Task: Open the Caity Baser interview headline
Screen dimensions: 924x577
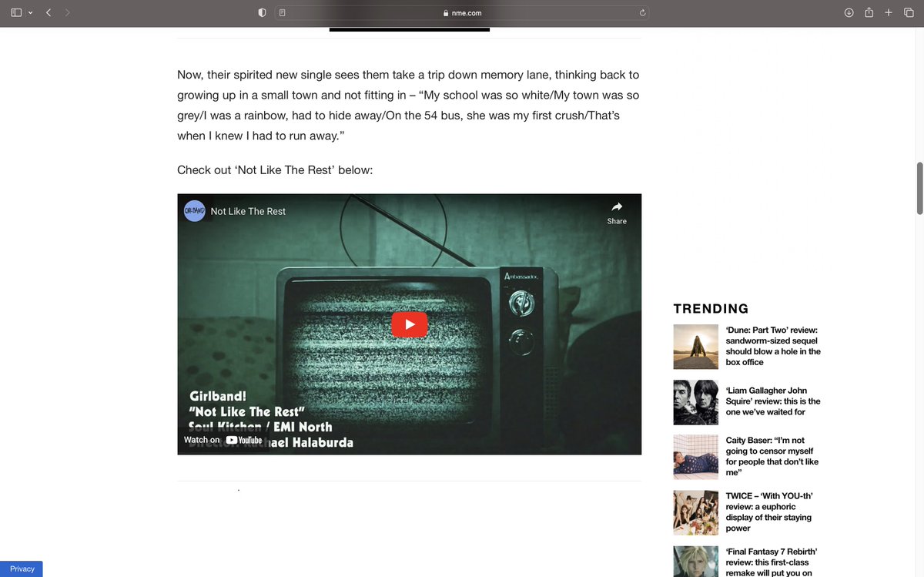Action: coord(772,456)
